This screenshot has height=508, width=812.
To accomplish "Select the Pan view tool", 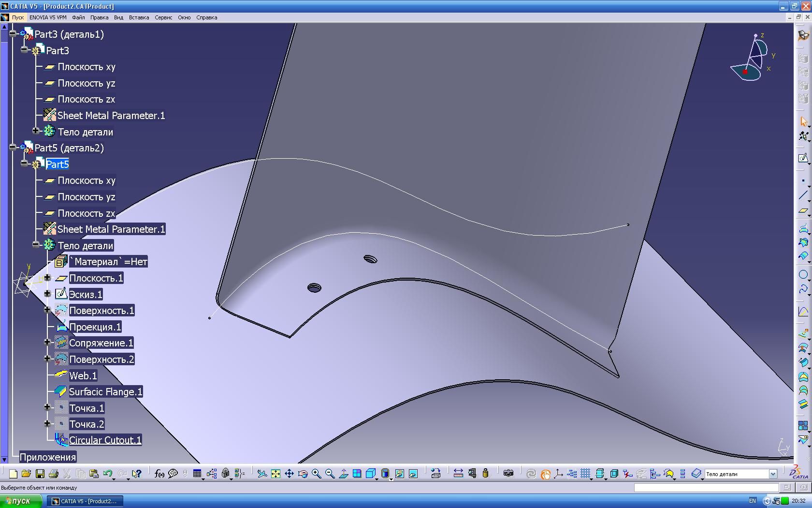I will [x=289, y=474].
